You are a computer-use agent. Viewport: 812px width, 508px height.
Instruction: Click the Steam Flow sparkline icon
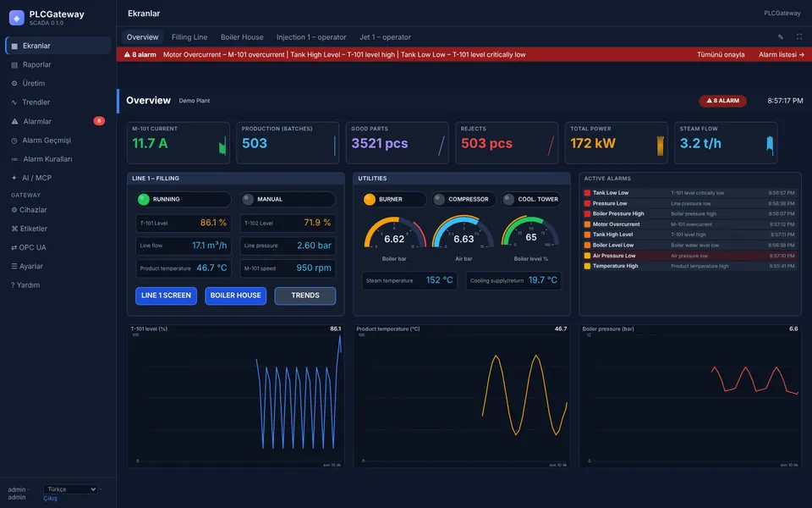tap(770, 146)
